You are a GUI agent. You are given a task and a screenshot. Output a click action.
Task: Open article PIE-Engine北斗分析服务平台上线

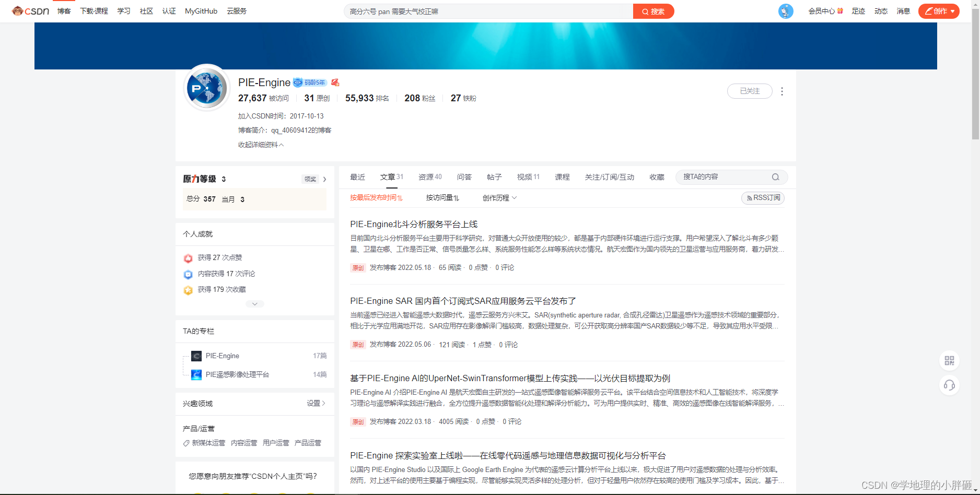414,224
